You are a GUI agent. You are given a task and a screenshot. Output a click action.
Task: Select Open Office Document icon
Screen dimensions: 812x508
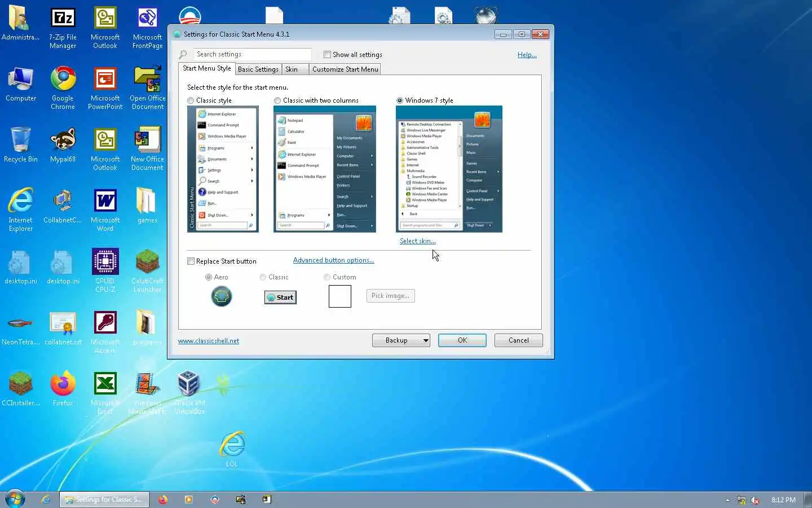click(147, 88)
